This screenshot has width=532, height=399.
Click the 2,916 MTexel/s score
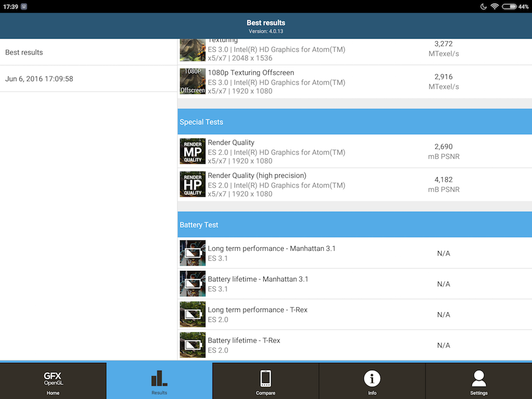444,81
